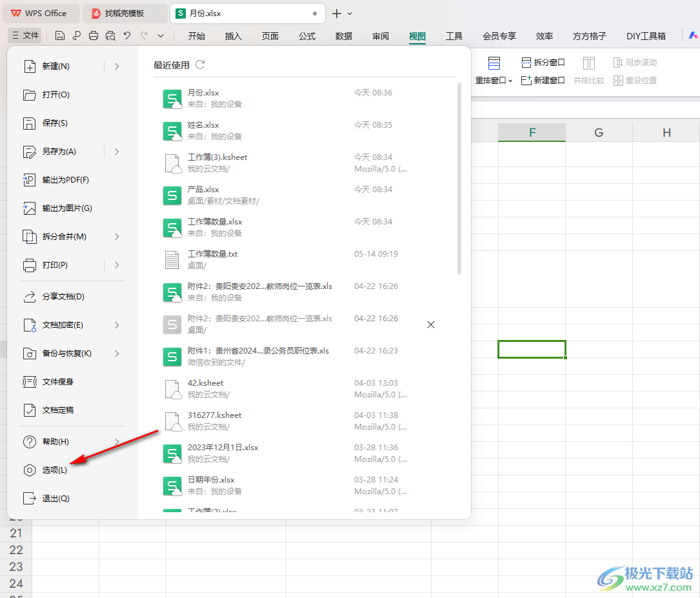Select row 22 header
The width and height of the screenshot is (700, 598).
[x=16, y=550]
